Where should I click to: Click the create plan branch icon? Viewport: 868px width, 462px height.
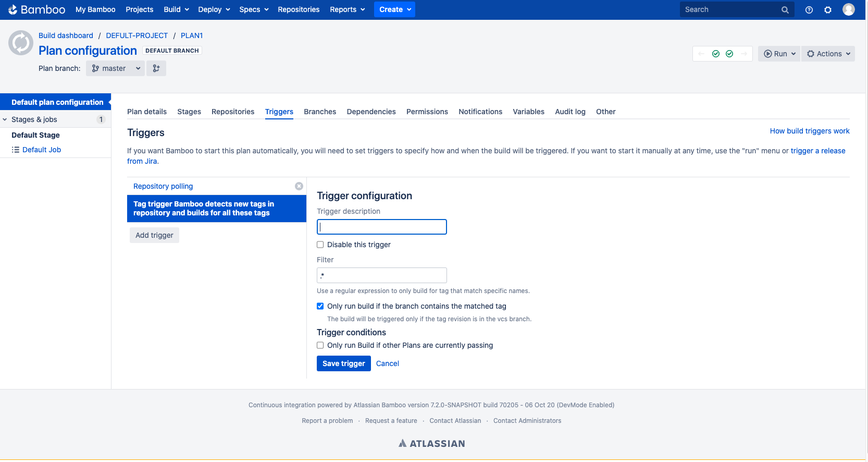[x=156, y=68]
